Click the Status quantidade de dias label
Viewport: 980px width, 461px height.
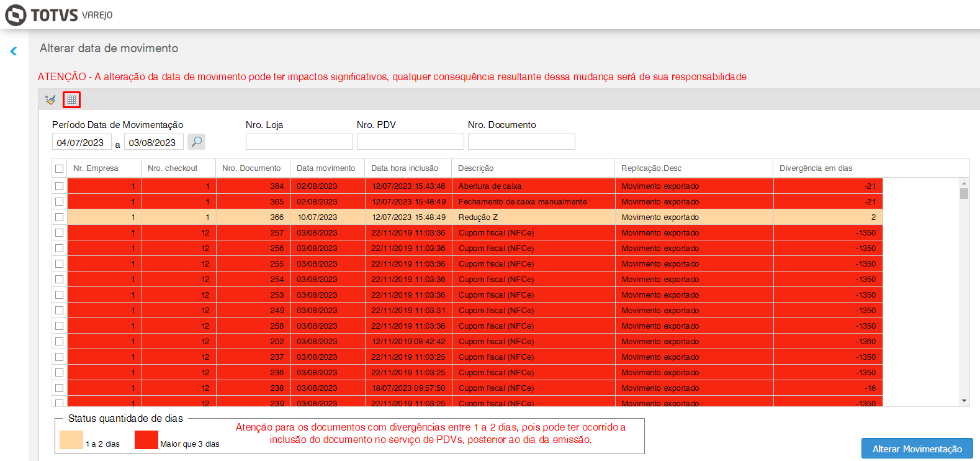click(125, 419)
